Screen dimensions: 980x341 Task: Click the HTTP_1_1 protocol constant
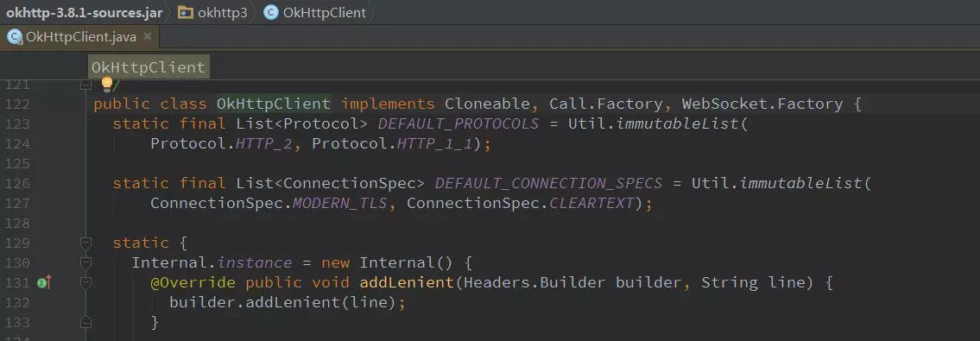point(435,143)
